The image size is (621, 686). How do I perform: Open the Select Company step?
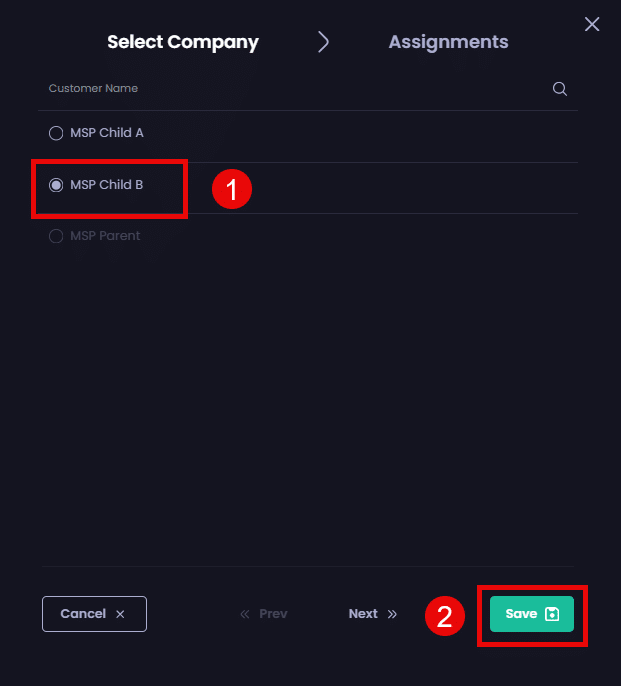click(x=183, y=42)
